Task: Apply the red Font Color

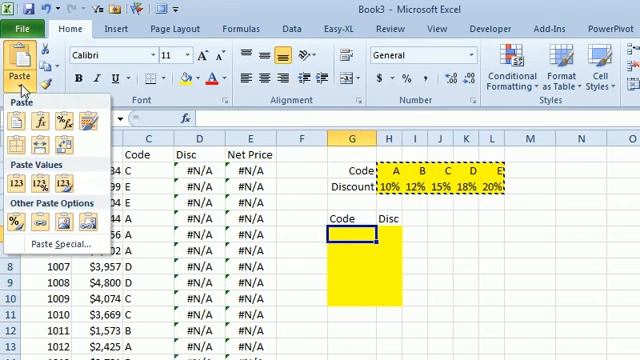Action: (212, 78)
